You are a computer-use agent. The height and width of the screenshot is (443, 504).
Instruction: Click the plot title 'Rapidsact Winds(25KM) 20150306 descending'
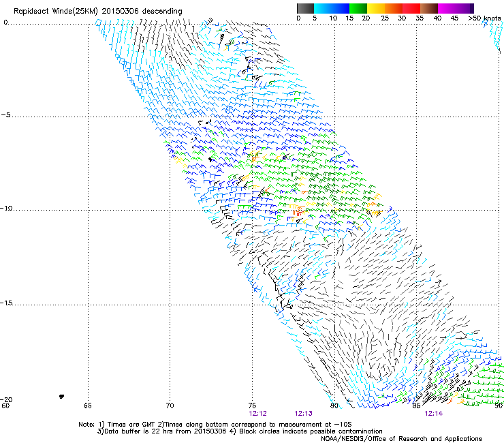click(x=97, y=12)
